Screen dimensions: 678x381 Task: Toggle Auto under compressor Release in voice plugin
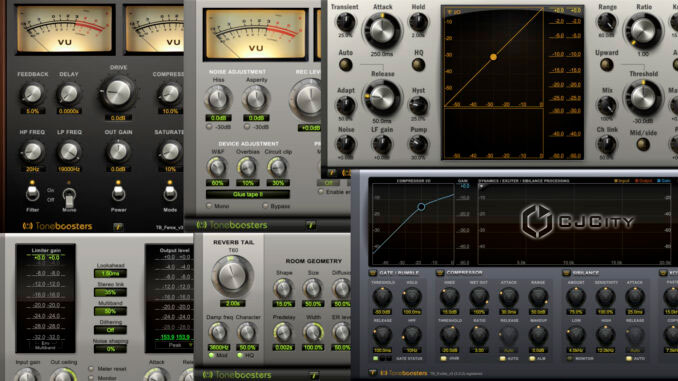[x=502, y=359]
